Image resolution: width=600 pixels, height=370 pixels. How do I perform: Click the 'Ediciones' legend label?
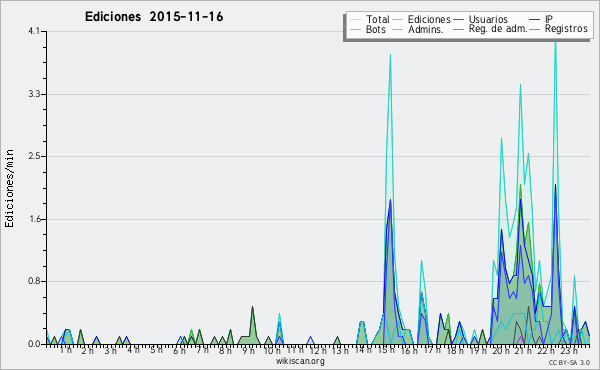click(x=429, y=19)
